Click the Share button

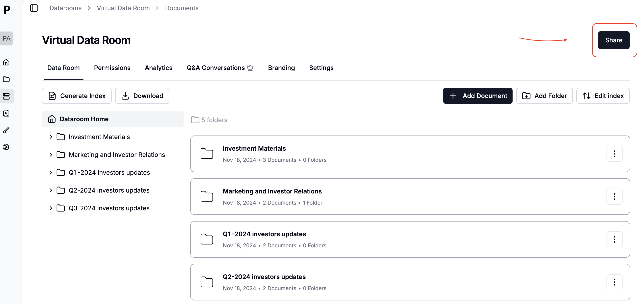tap(613, 40)
